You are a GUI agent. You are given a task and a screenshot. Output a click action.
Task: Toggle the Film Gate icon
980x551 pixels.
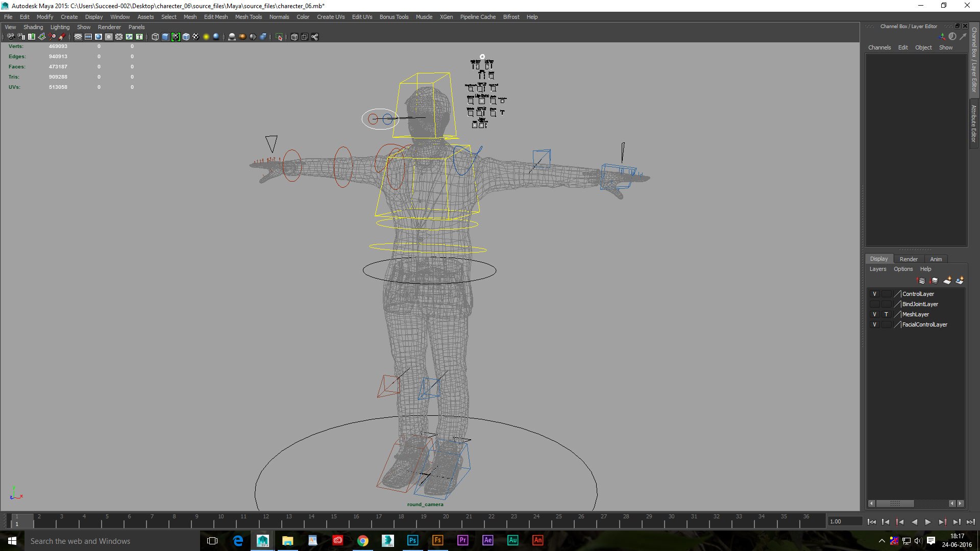click(88, 37)
